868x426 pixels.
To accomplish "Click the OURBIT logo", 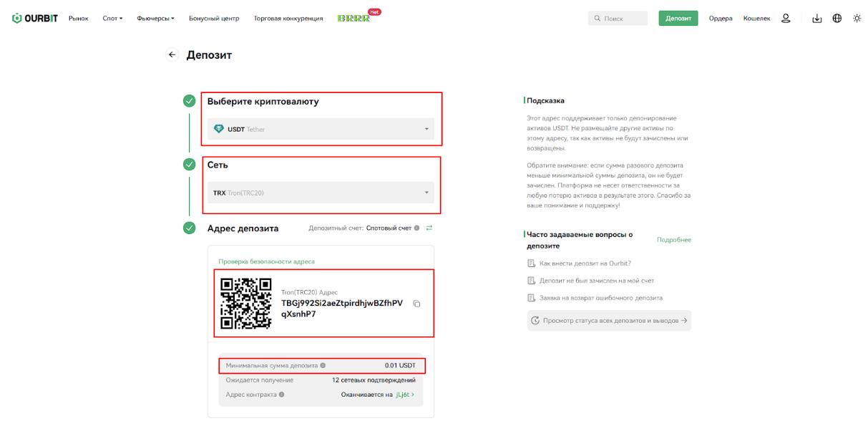I will 35,18.
